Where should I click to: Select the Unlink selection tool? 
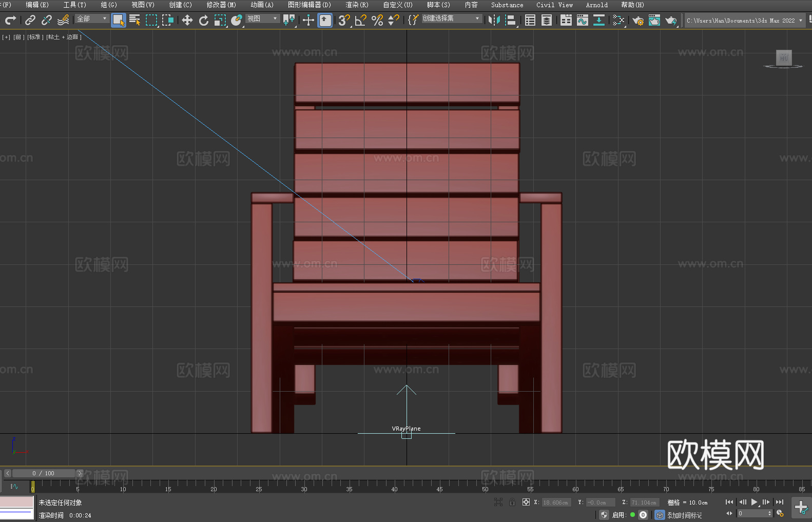[47, 20]
